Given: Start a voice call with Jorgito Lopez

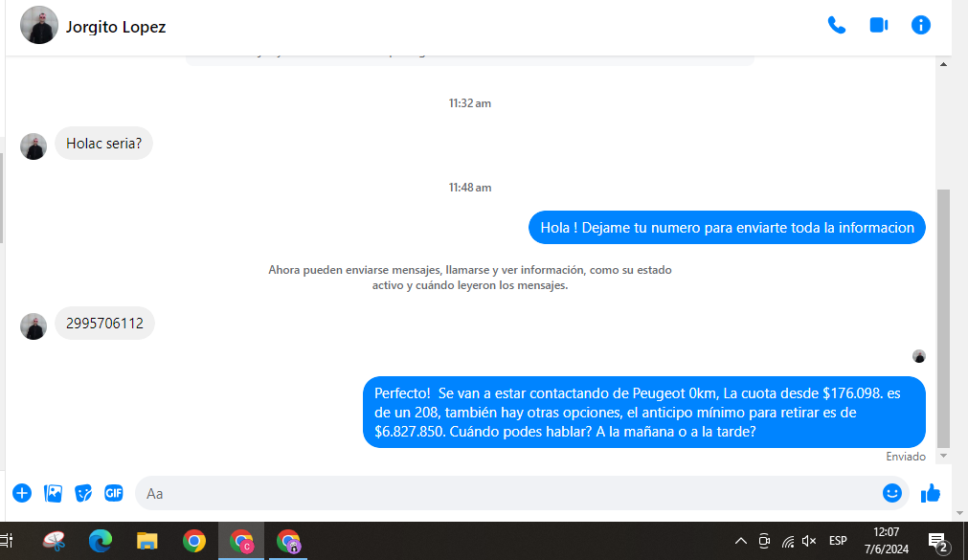Looking at the screenshot, I should point(837,25).
